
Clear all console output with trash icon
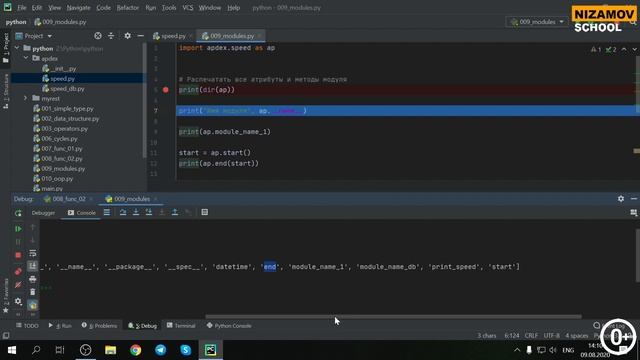tap(33, 292)
